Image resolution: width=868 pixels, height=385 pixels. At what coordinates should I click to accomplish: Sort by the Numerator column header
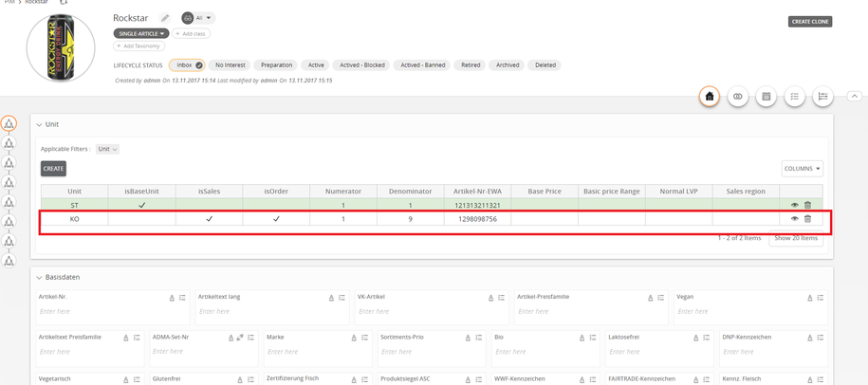(x=343, y=192)
